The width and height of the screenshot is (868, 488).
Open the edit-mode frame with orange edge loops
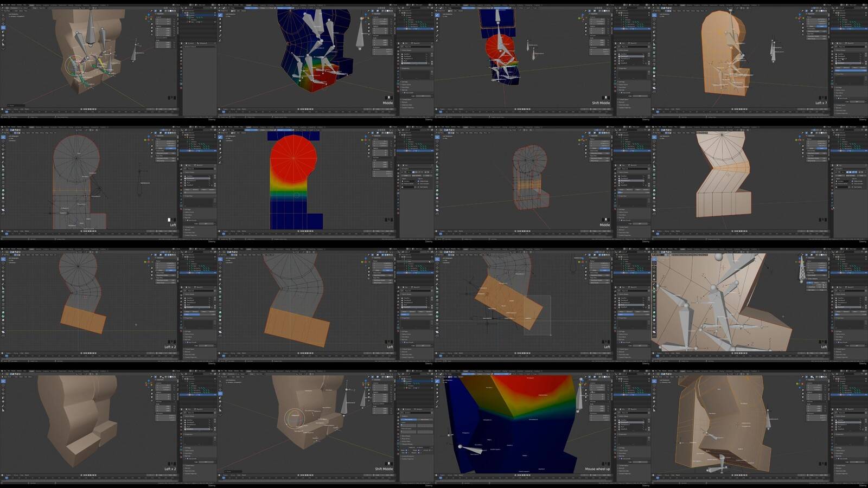pos(542,182)
